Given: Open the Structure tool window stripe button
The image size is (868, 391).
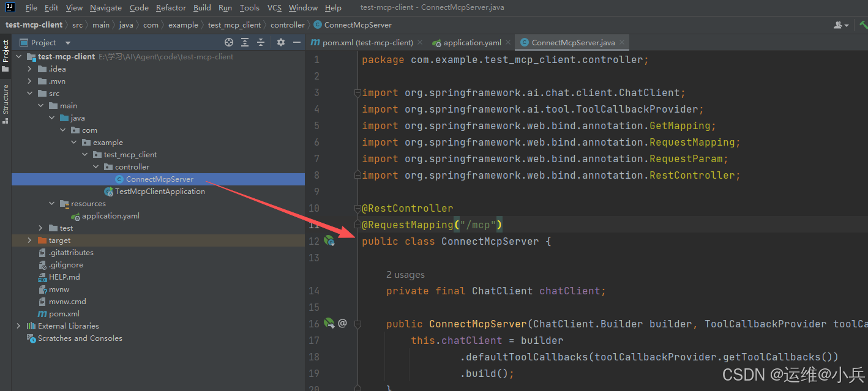Looking at the screenshot, I should click(6, 104).
